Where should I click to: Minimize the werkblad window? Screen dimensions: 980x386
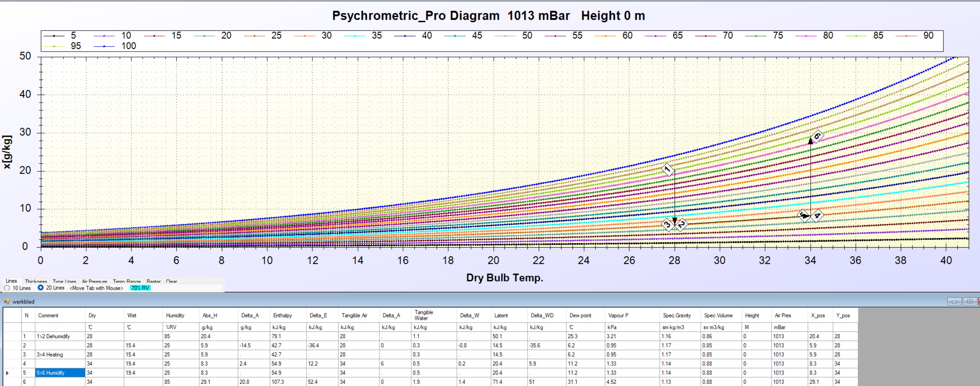pyautogui.click(x=954, y=302)
